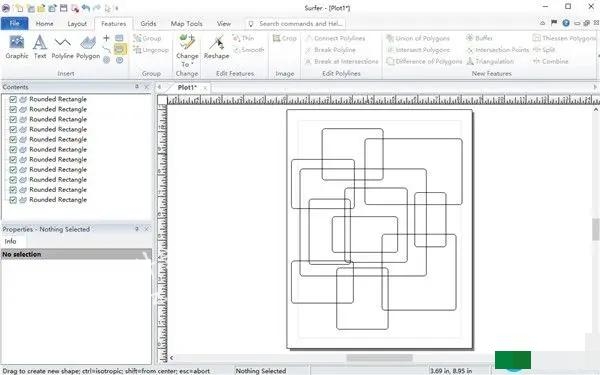Image resolution: width=600 pixels, height=375 pixels.
Task: Click the Group command
Action: [x=147, y=38]
